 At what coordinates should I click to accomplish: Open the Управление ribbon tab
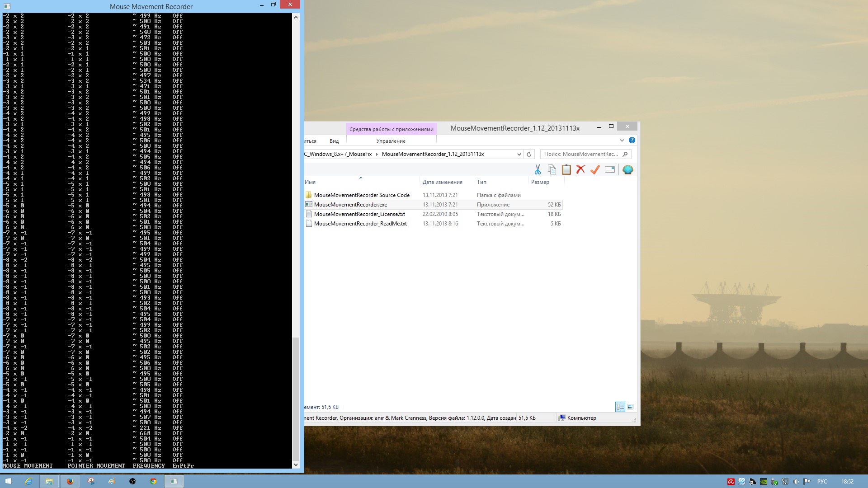[x=391, y=141]
